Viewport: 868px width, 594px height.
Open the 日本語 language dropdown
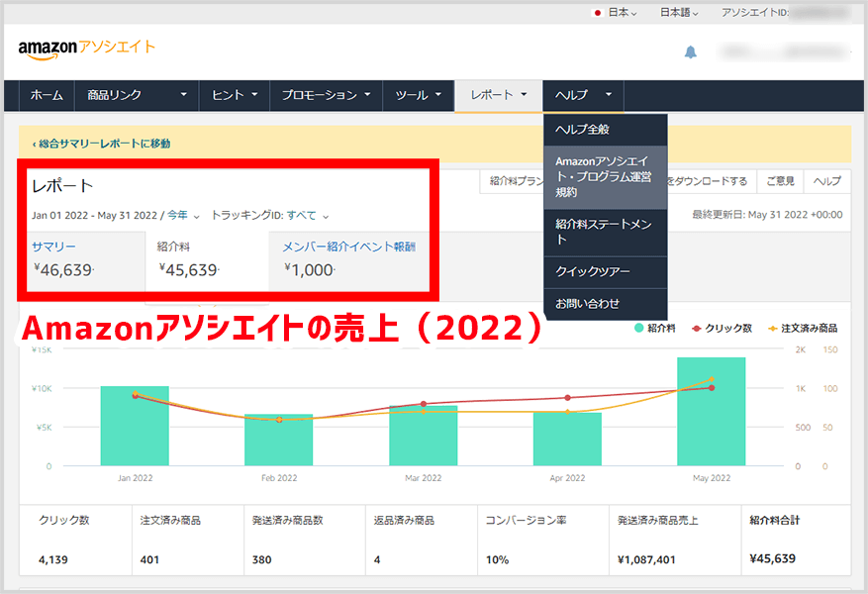tap(679, 13)
